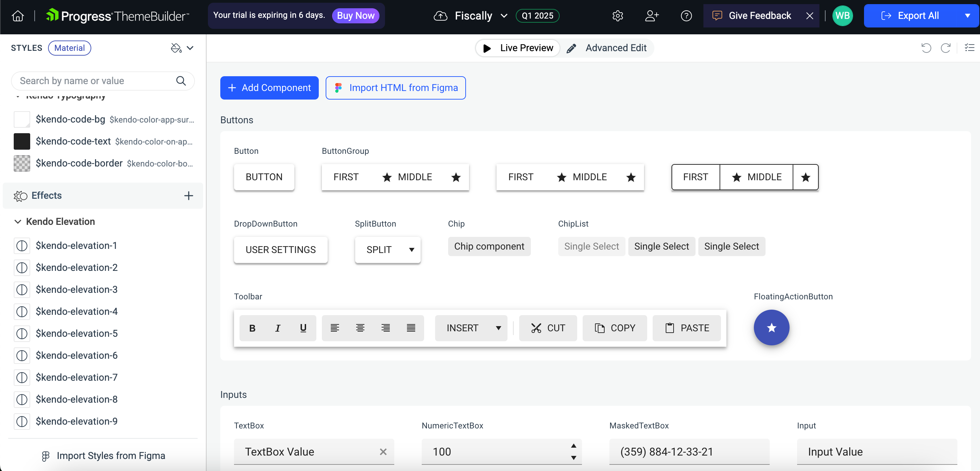Open the WB user avatar
The image size is (980, 471).
coord(842,15)
